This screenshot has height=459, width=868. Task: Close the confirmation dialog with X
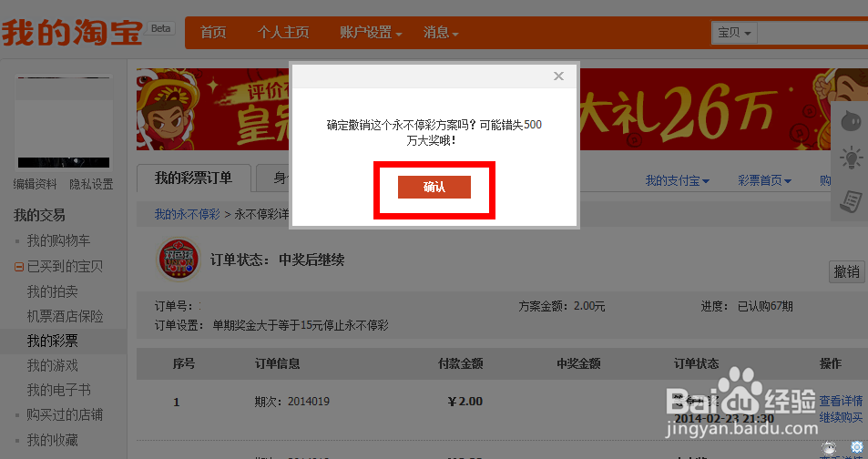558,76
